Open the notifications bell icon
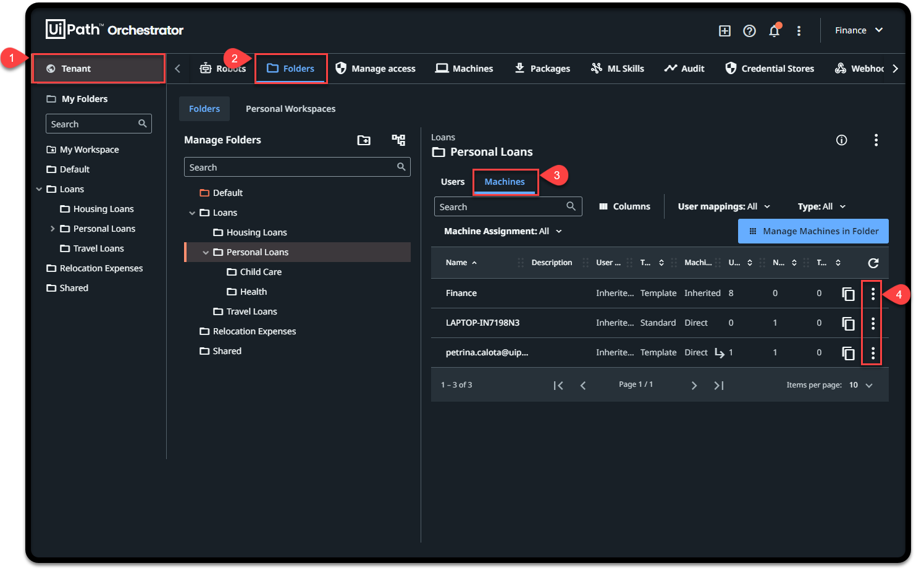Viewport: 924px width, 571px height. [x=774, y=30]
